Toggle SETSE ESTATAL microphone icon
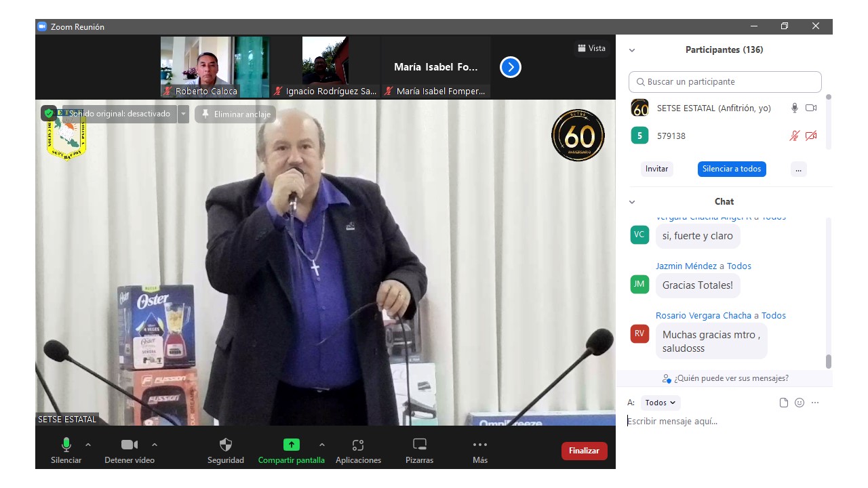The height and width of the screenshot is (488, 868). click(794, 108)
